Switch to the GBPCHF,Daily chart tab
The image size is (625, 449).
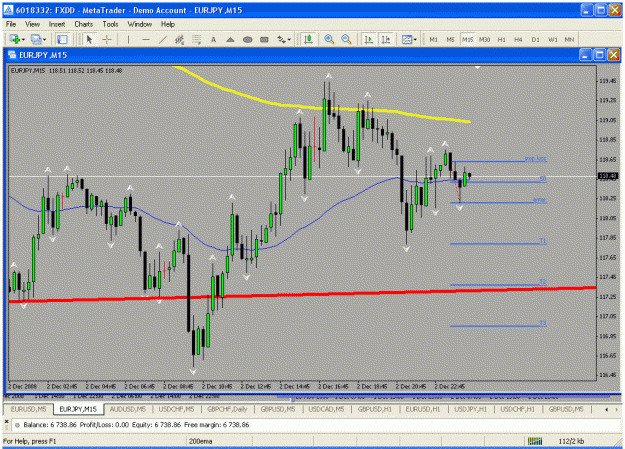pyautogui.click(x=227, y=409)
